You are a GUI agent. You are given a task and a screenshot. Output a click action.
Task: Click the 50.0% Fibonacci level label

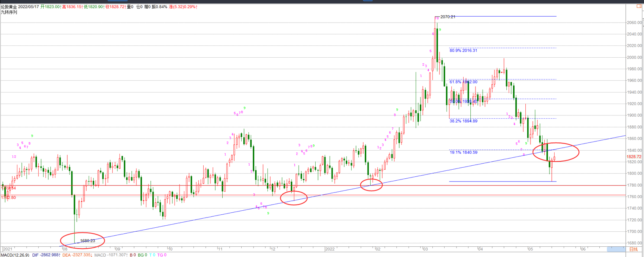click(x=463, y=102)
